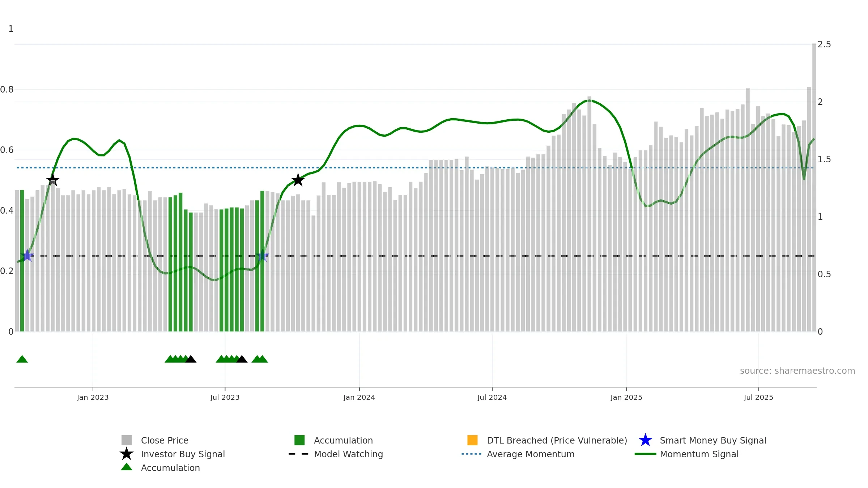868x488 pixels.
Task: Click the Jan 2024 axis label
Action: pyautogui.click(x=359, y=397)
